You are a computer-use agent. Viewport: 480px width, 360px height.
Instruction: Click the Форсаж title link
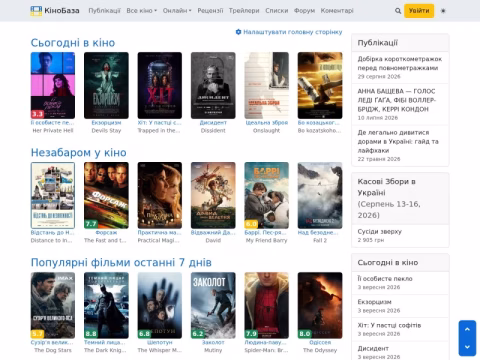[x=106, y=233]
